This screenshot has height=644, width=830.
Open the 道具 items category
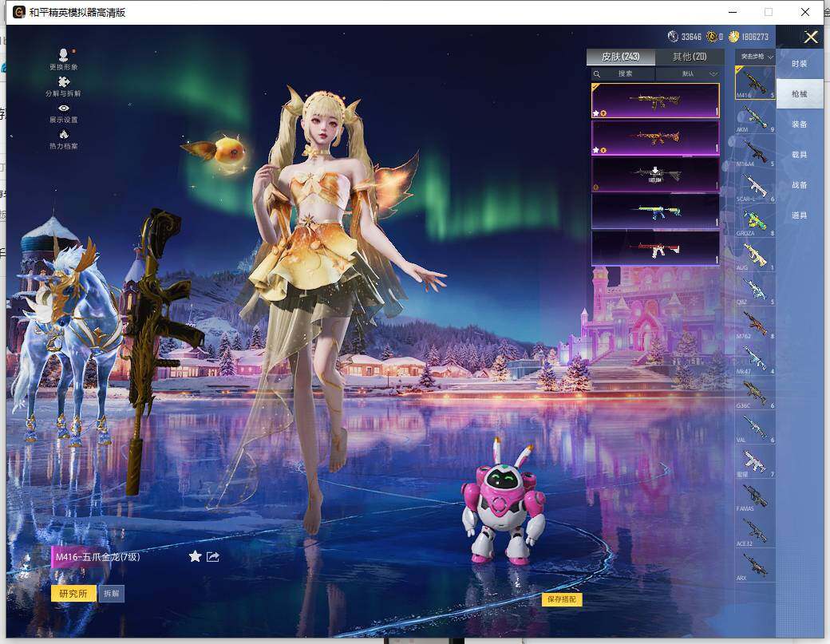(800, 215)
